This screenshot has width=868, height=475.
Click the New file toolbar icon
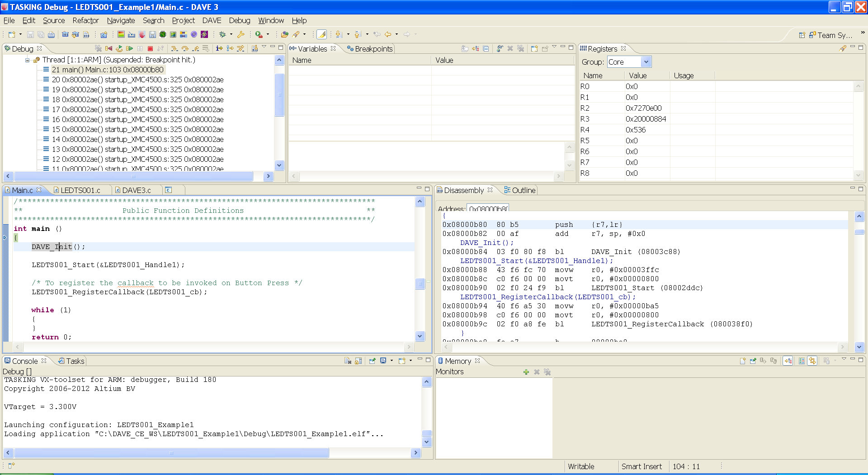click(12, 34)
